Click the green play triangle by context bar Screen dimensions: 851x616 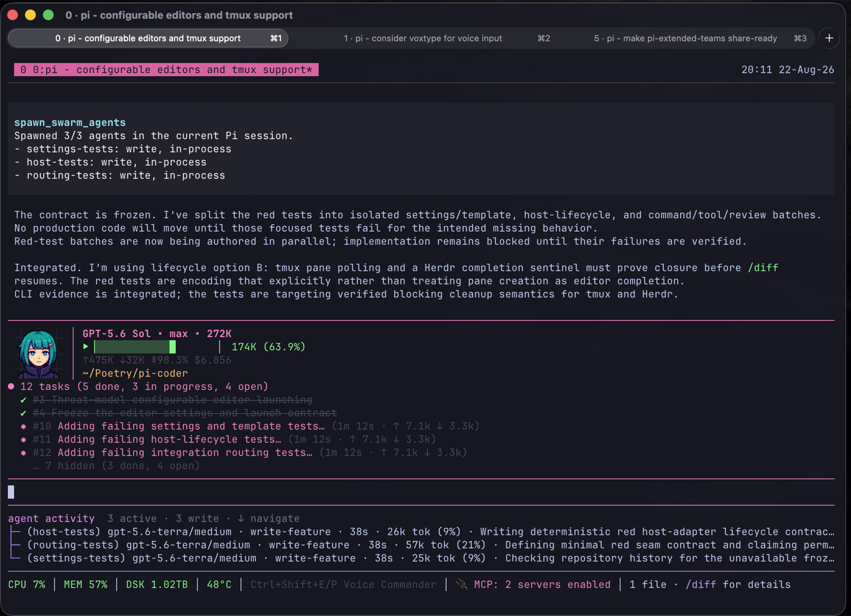pyautogui.click(x=86, y=346)
